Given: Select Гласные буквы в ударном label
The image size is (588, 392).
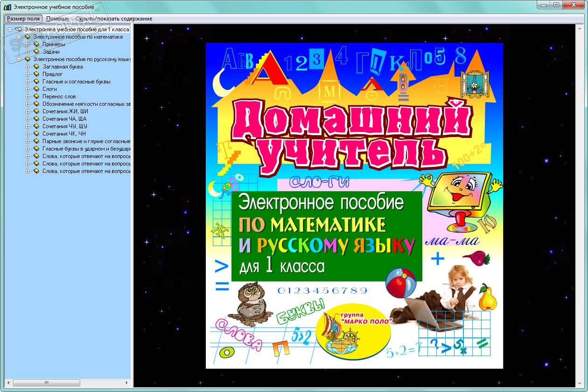Looking at the screenshot, I should pyautogui.click(x=86, y=149).
